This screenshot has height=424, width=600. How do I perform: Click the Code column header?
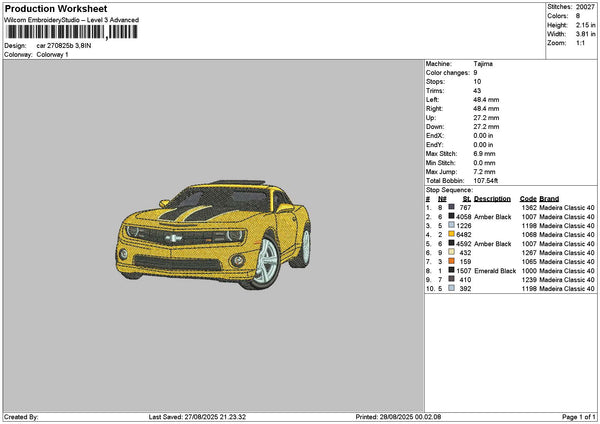528,198
